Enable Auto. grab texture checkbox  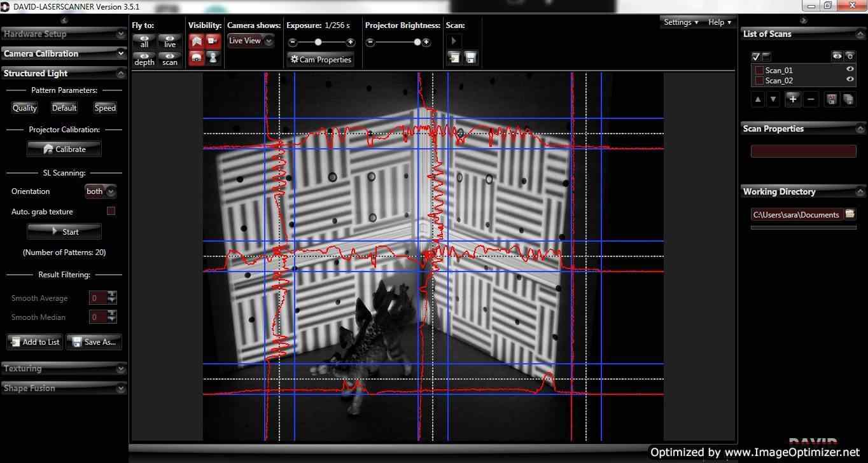(111, 211)
